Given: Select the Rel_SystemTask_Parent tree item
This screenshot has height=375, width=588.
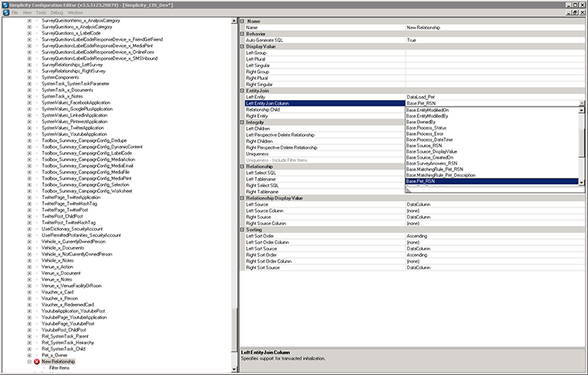Looking at the screenshot, I should pos(65,336).
